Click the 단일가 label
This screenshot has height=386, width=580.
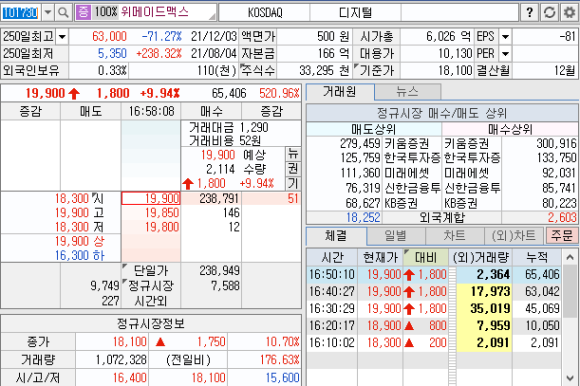click(x=151, y=271)
